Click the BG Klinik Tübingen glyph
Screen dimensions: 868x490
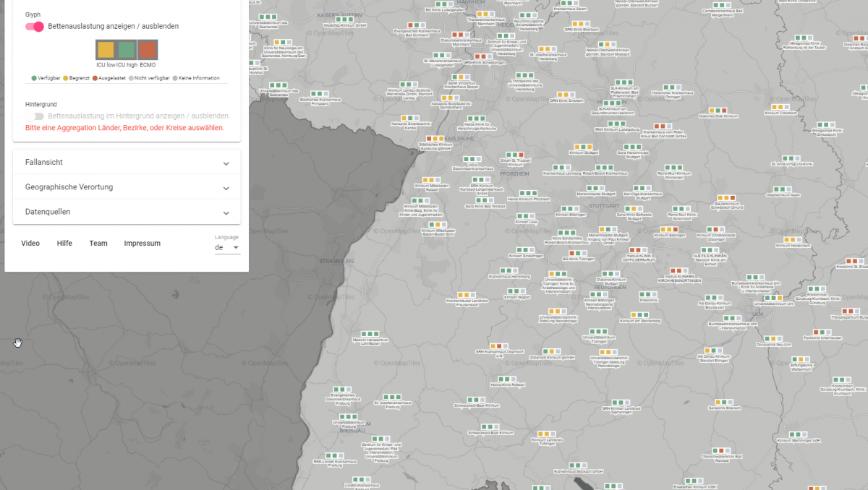[x=576, y=252]
